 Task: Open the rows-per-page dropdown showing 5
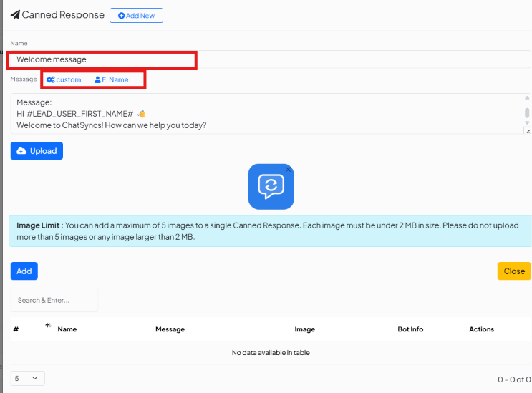(x=27, y=379)
